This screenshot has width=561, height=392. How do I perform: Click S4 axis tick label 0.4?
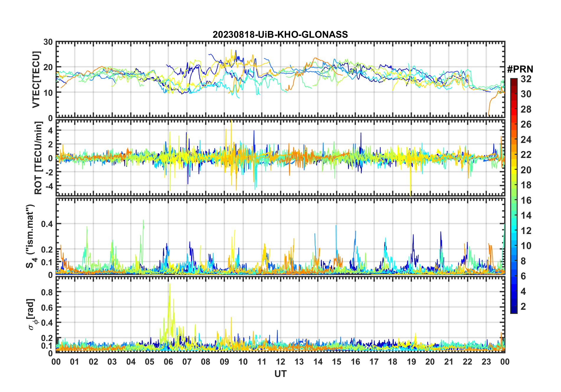47,224
